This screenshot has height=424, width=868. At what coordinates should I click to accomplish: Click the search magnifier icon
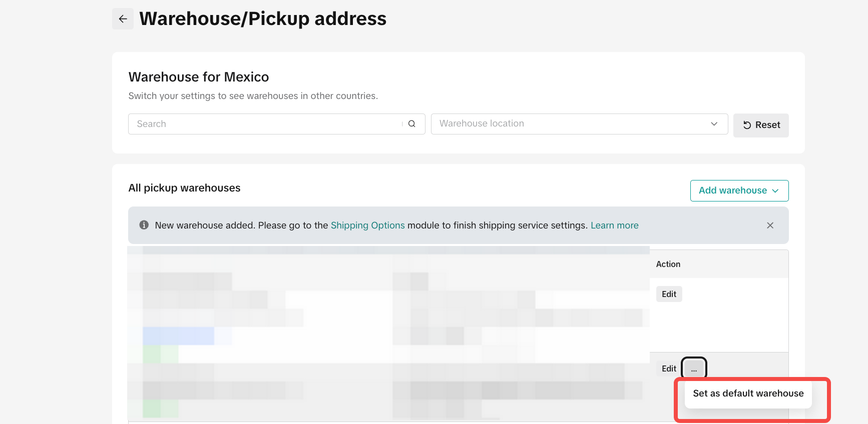click(411, 124)
